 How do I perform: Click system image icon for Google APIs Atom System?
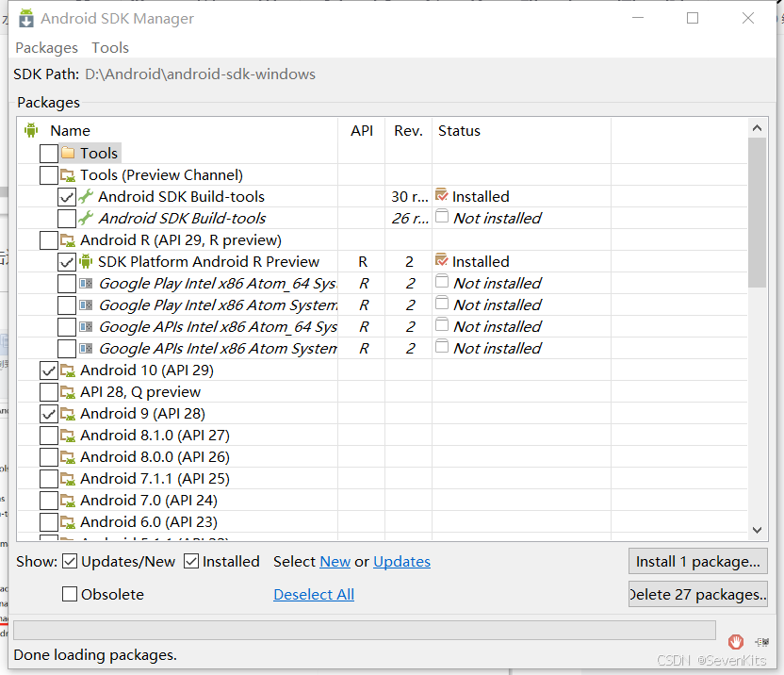tap(86, 348)
